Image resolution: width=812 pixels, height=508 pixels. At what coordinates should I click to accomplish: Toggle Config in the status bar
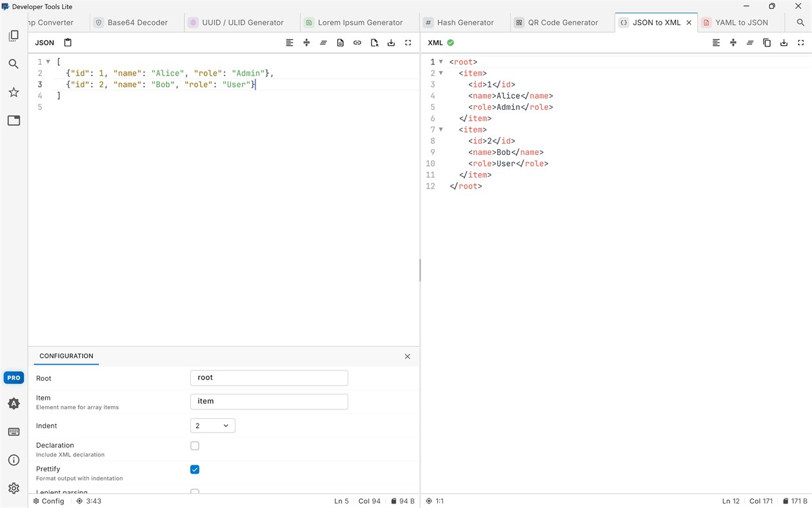[48, 501]
